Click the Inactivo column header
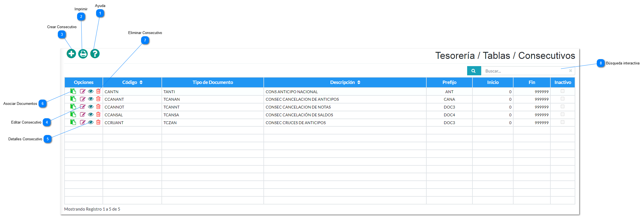This screenshot has height=217, width=644. pyautogui.click(x=563, y=82)
